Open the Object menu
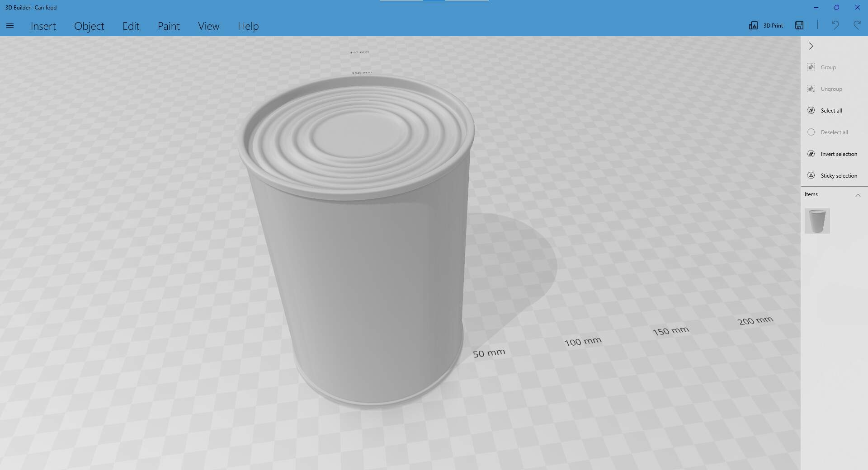The height and width of the screenshot is (470, 868). pos(89,26)
